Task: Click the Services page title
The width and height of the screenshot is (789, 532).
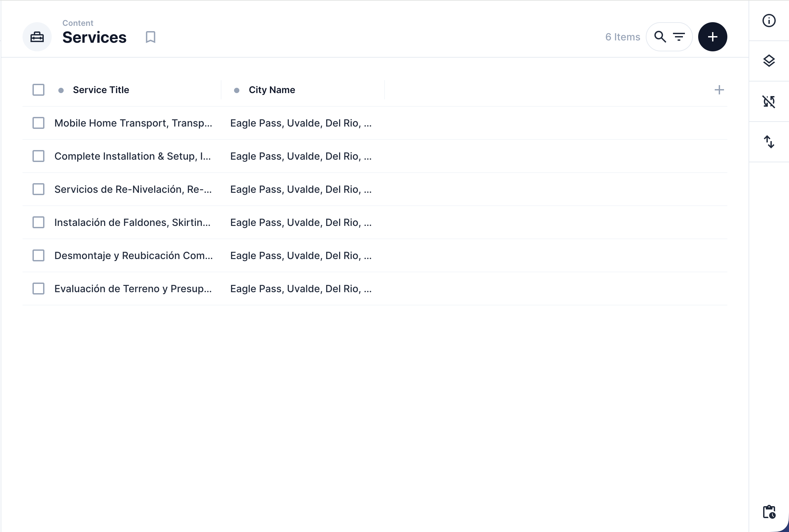Action: point(94,37)
